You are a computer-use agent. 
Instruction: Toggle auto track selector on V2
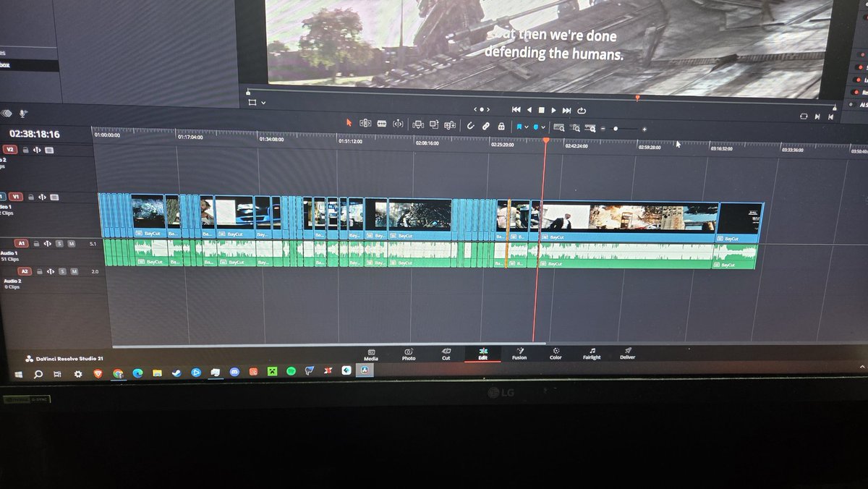37,150
